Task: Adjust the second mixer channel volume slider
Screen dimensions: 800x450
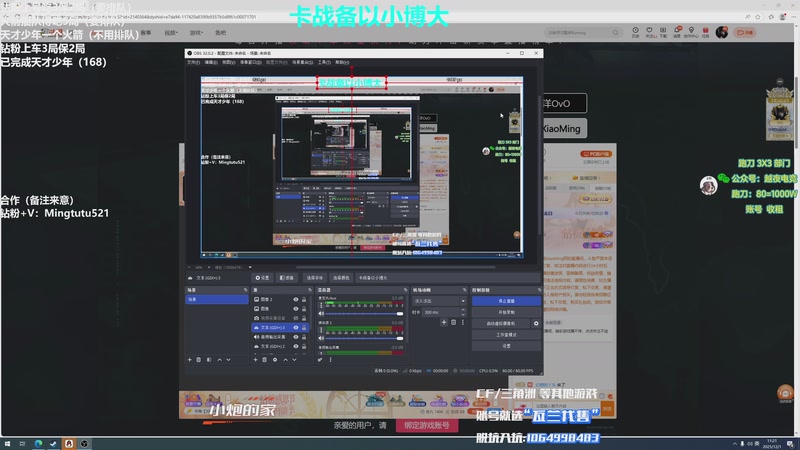Action: click(364, 338)
